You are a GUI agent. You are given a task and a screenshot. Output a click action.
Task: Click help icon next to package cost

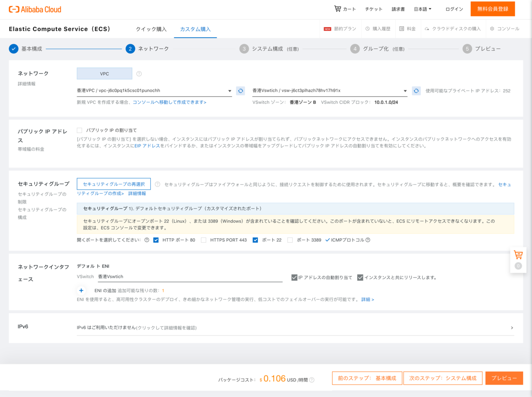tap(312, 380)
